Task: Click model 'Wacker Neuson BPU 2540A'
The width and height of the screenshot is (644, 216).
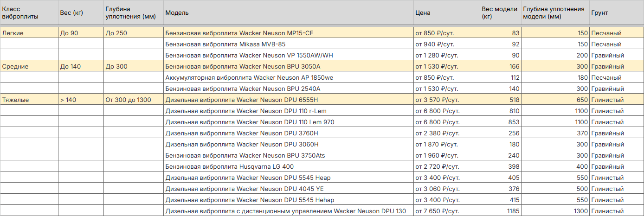Action: (289, 89)
